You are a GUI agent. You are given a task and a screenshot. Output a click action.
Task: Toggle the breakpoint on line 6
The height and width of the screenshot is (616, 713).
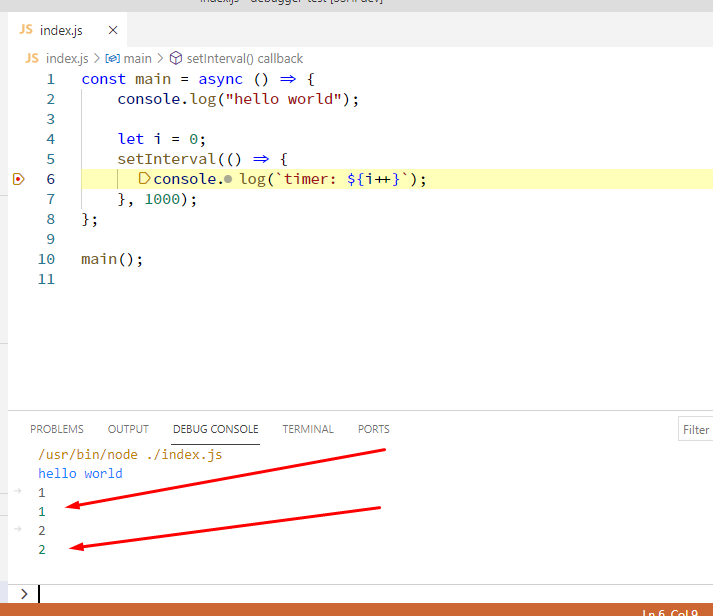tap(18, 179)
